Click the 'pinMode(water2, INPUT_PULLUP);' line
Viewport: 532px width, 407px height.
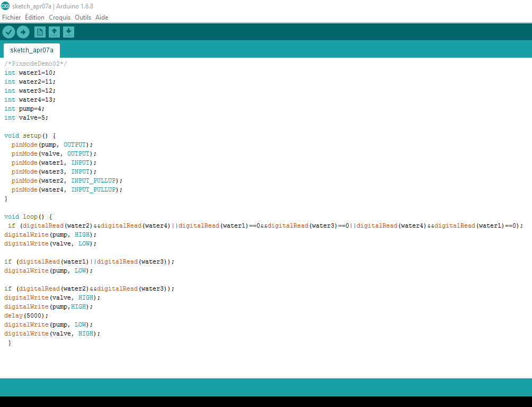[67, 180]
